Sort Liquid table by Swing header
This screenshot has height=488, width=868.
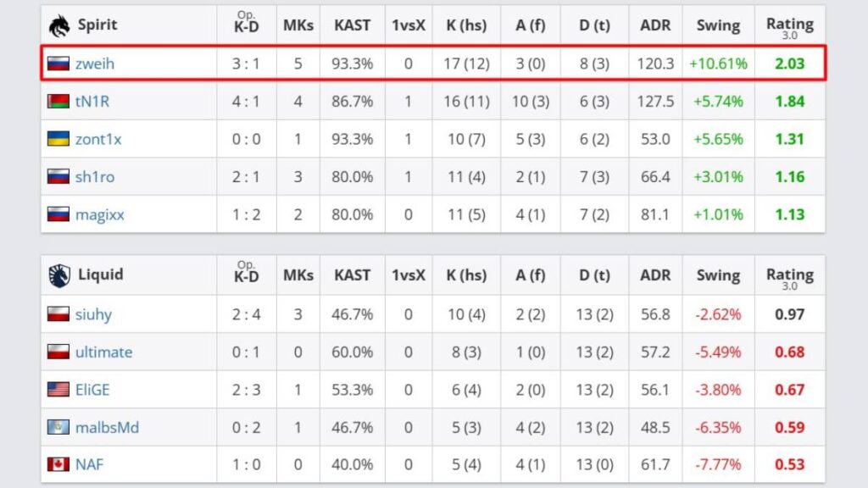point(718,275)
